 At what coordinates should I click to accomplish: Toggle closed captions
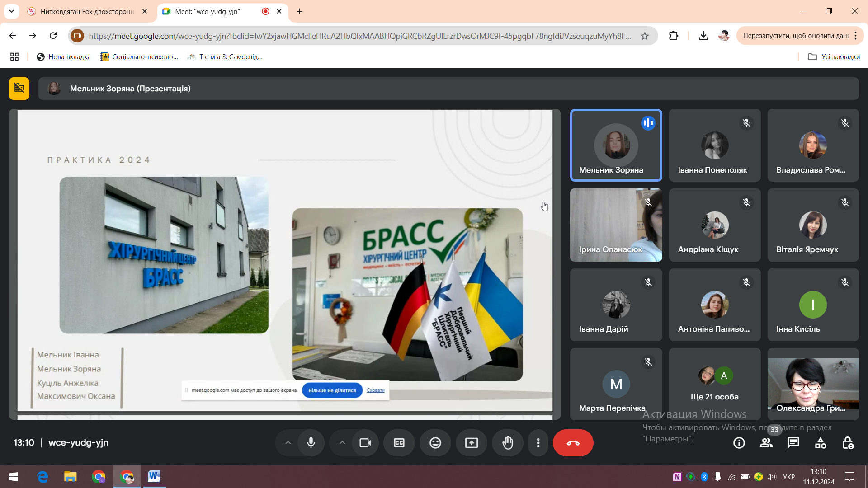click(399, 443)
